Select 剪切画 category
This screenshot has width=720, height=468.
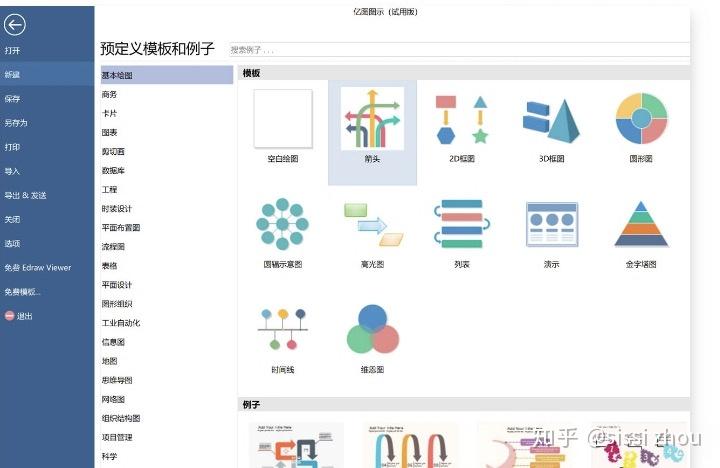pyautogui.click(x=113, y=152)
